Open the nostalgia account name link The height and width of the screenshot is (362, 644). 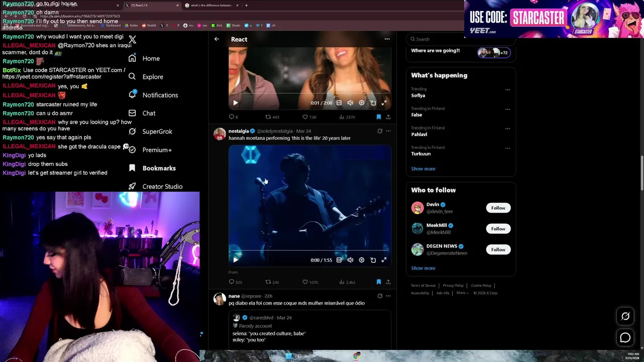pos(239,131)
